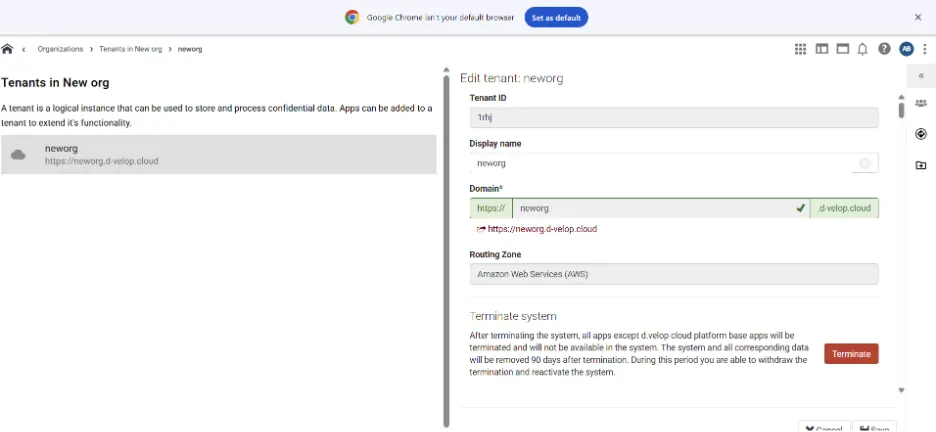This screenshot has height=432, width=936.
Task: Click the 'Tenants in New org' heading
Action: tap(55, 83)
